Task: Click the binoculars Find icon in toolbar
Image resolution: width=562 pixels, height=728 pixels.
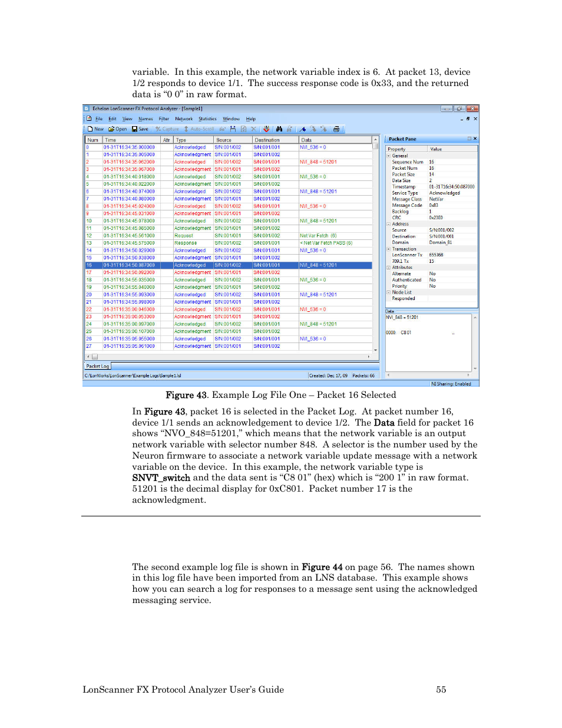Action: 279,129
